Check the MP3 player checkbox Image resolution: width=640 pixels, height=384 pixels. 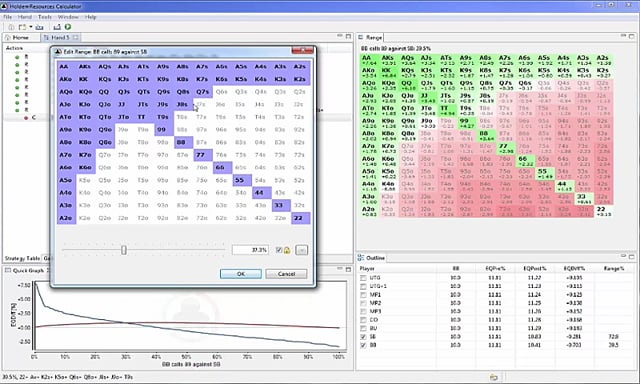tap(363, 311)
